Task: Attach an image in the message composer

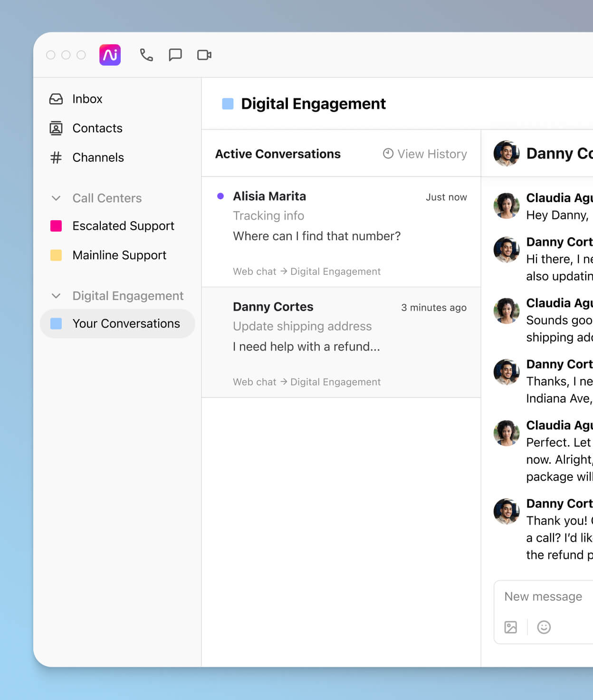Action: coord(510,627)
